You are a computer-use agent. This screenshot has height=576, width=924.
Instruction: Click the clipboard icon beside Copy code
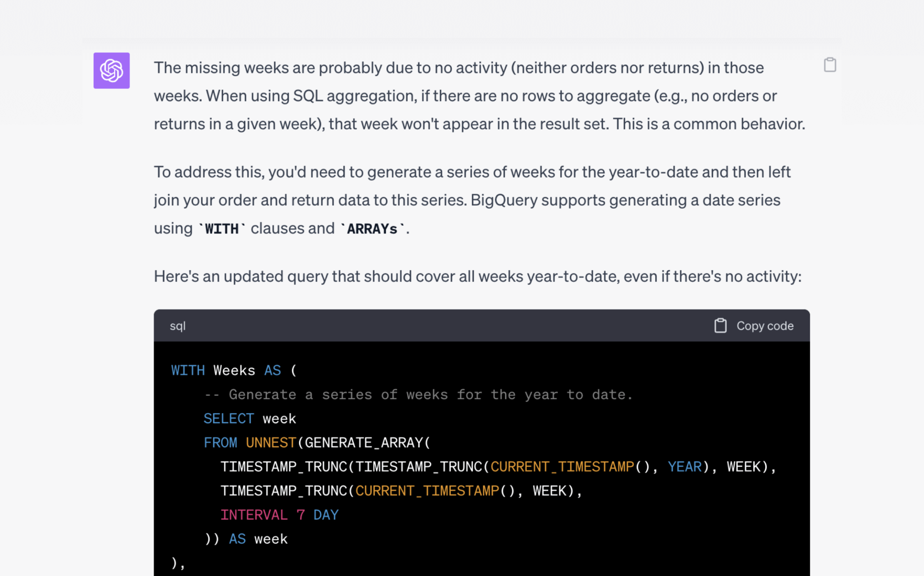[x=720, y=326]
